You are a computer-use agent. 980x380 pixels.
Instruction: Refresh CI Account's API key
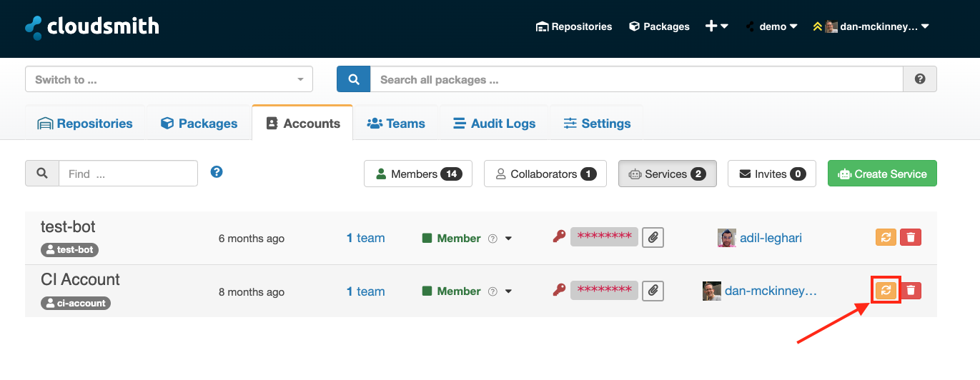click(886, 290)
